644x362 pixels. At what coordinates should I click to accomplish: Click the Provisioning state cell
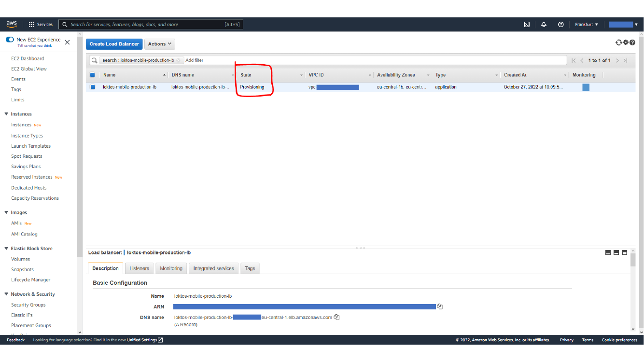tap(252, 87)
